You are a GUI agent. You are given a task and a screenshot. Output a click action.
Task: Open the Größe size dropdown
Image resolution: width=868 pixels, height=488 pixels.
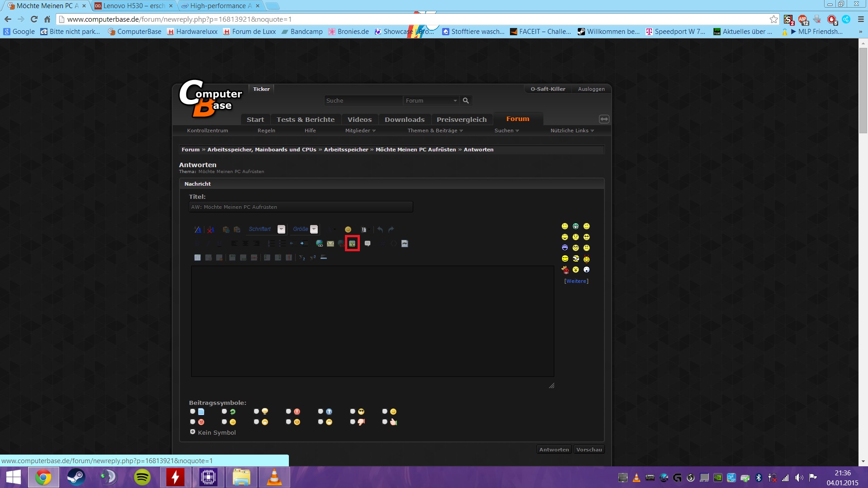pyautogui.click(x=314, y=230)
